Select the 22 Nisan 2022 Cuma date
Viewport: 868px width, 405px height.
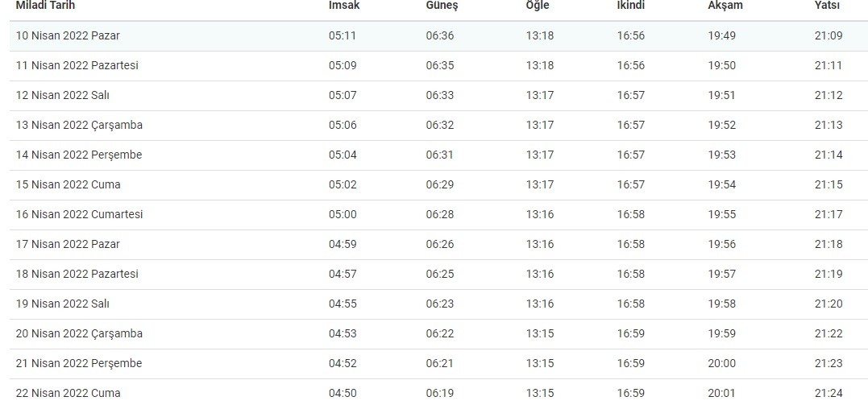coord(69,394)
